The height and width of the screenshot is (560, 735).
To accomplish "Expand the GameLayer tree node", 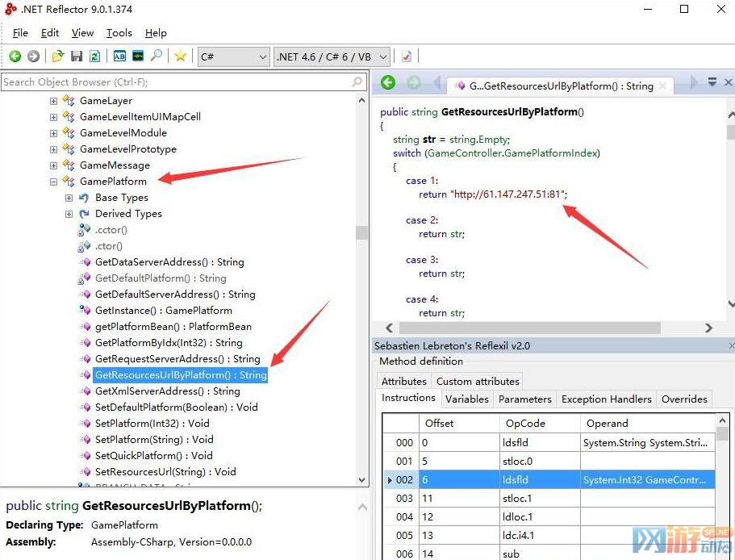I will pos(53,101).
